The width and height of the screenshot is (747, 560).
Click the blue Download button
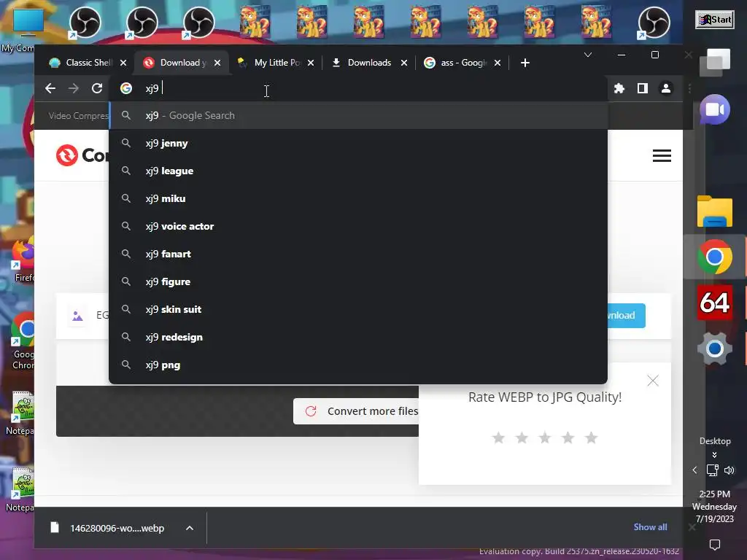tap(626, 315)
